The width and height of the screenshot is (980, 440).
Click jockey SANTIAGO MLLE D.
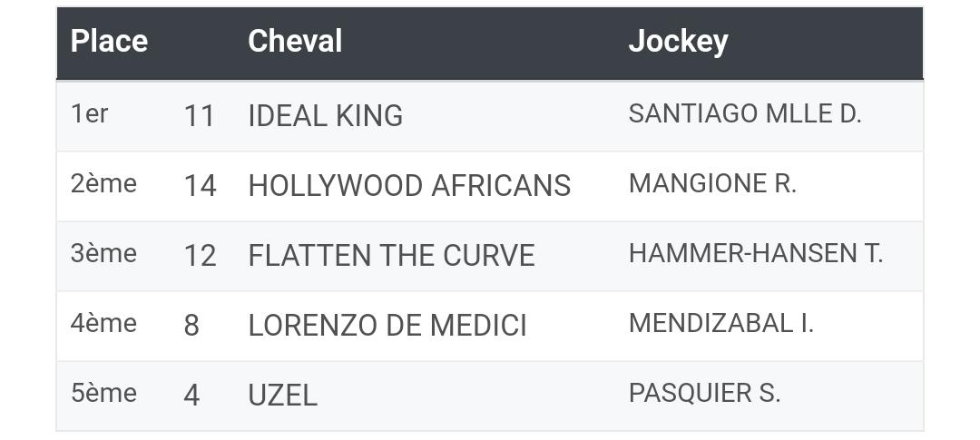[x=745, y=113]
